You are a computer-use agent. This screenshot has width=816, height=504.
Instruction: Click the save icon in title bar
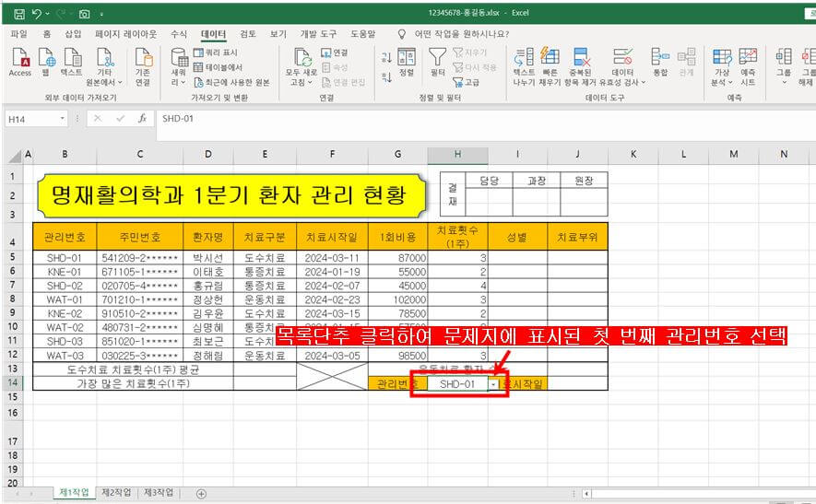click(19, 14)
